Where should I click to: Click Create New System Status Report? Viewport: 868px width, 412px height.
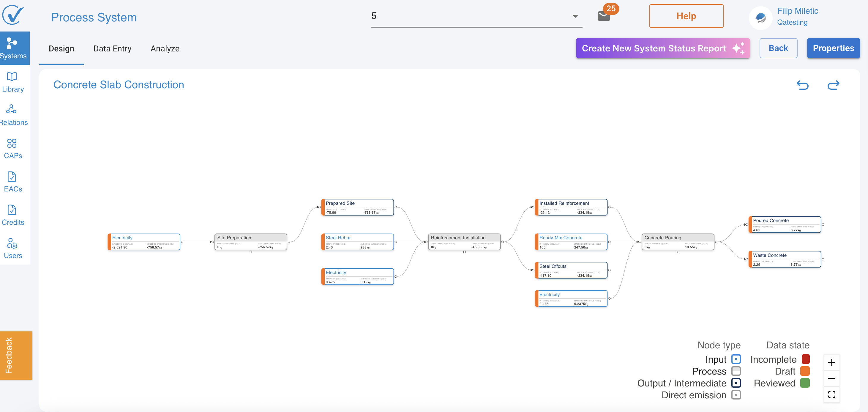[x=662, y=48]
